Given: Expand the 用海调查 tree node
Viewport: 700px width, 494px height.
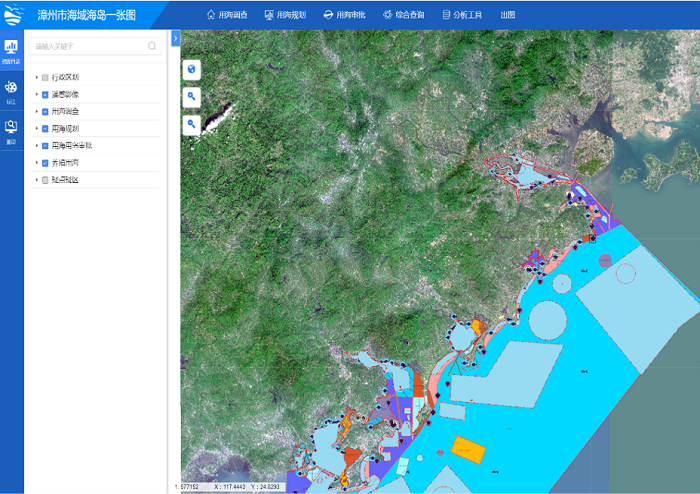Looking at the screenshot, I should click(x=36, y=111).
